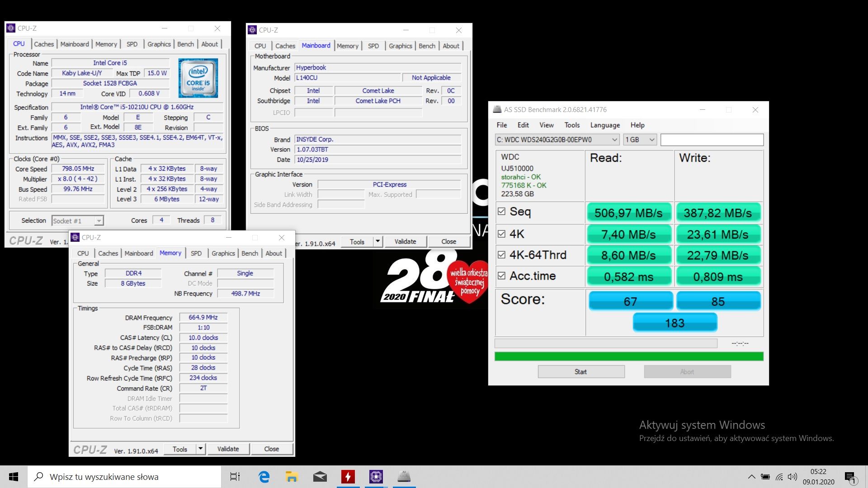Open the Language menu in AS SSD

[x=604, y=125]
